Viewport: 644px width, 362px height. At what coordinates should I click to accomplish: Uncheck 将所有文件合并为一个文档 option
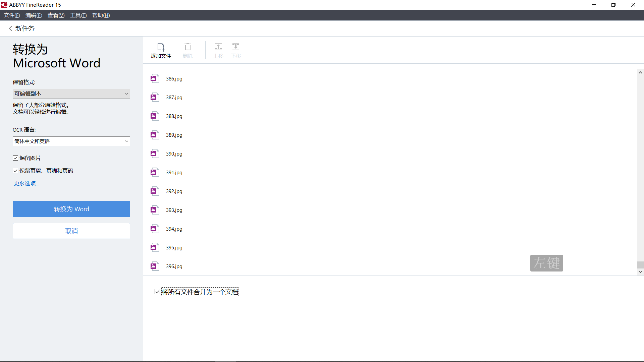pos(157,292)
